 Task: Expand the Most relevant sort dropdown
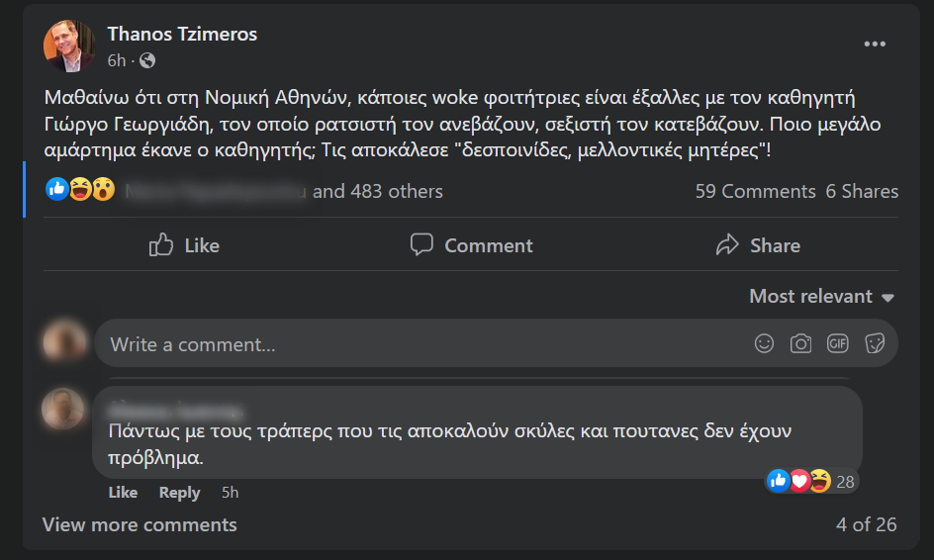pyautogui.click(x=821, y=296)
